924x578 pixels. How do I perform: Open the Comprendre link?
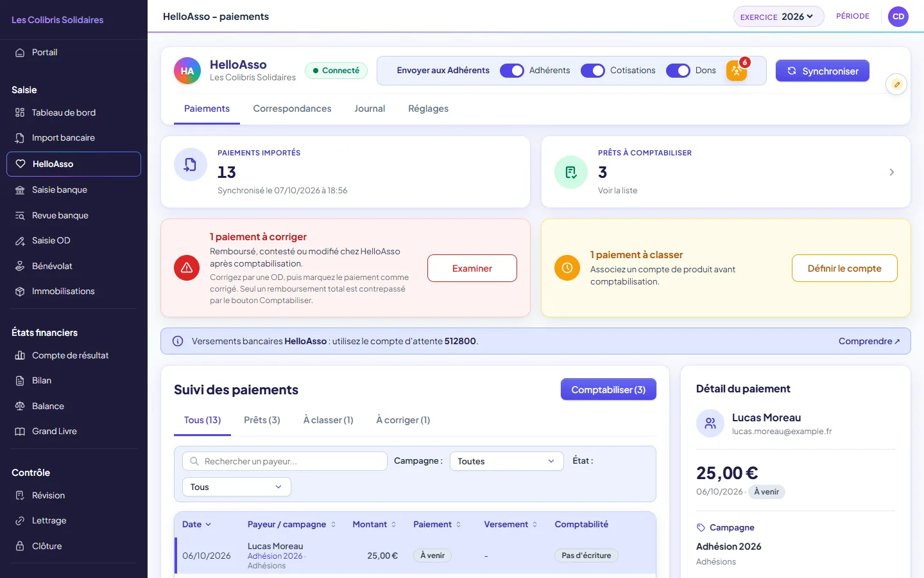point(869,341)
